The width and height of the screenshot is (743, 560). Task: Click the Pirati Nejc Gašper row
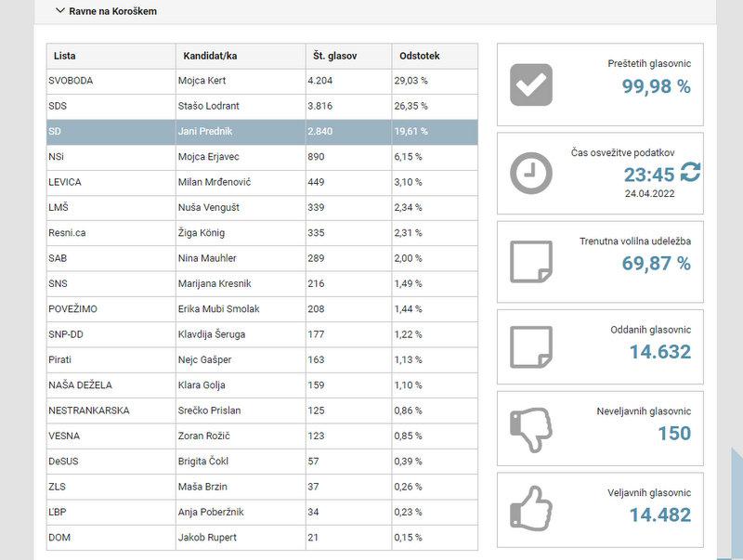262,358
